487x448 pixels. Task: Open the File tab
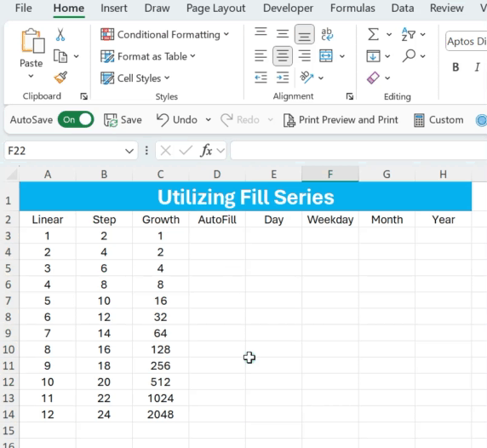coord(23,8)
